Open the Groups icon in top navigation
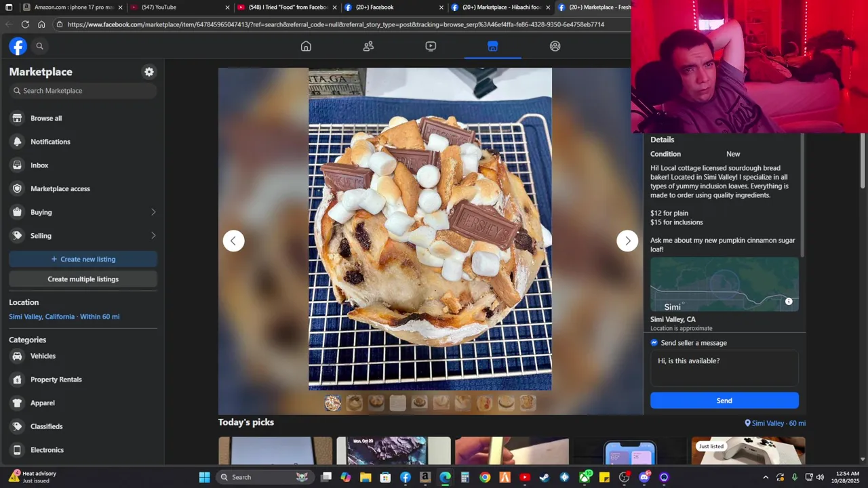This screenshot has width=868, height=488. click(x=555, y=46)
